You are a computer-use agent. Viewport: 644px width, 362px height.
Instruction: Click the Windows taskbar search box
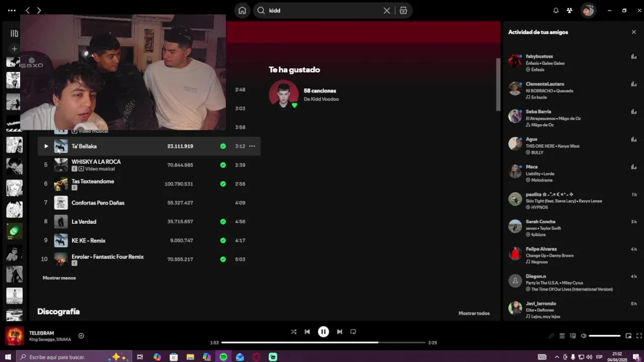pos(74,357)
